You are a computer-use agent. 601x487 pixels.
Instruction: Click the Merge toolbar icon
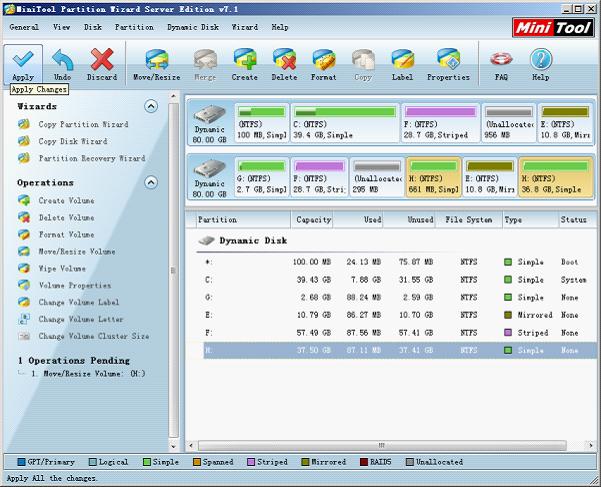pos(205,64)
